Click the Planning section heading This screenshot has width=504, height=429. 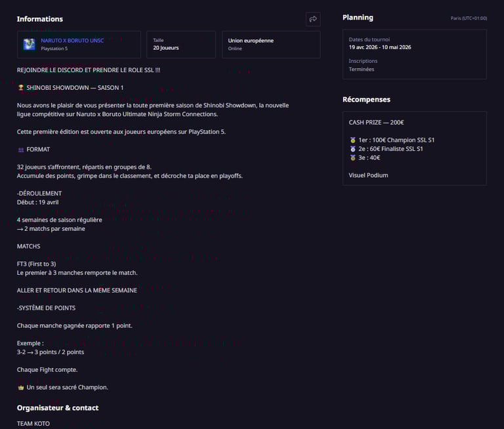[358, 18]
